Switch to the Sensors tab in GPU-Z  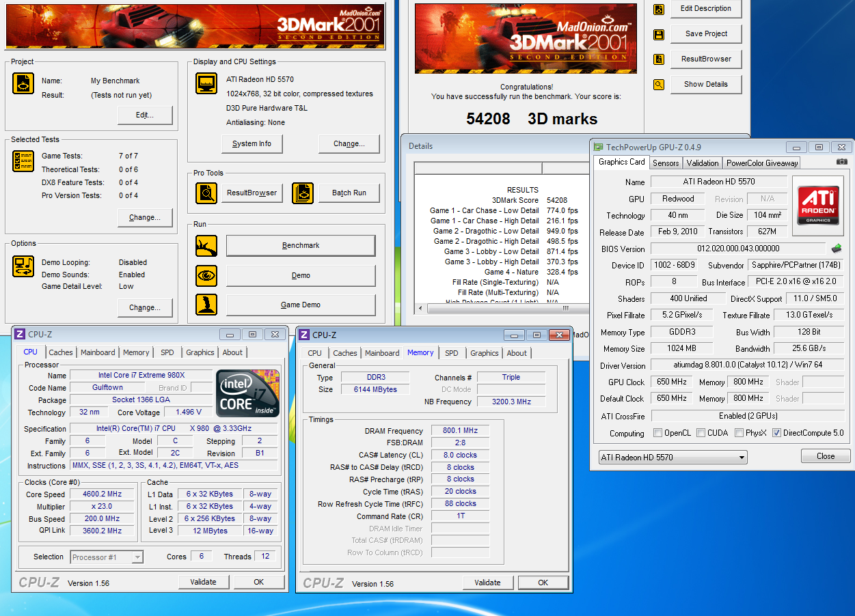click(x=666, y=163)
